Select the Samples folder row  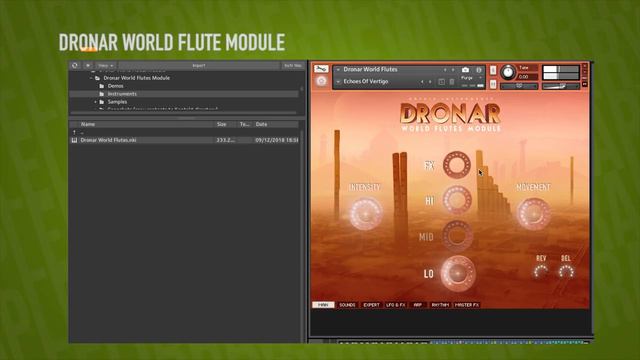[117, 102]
